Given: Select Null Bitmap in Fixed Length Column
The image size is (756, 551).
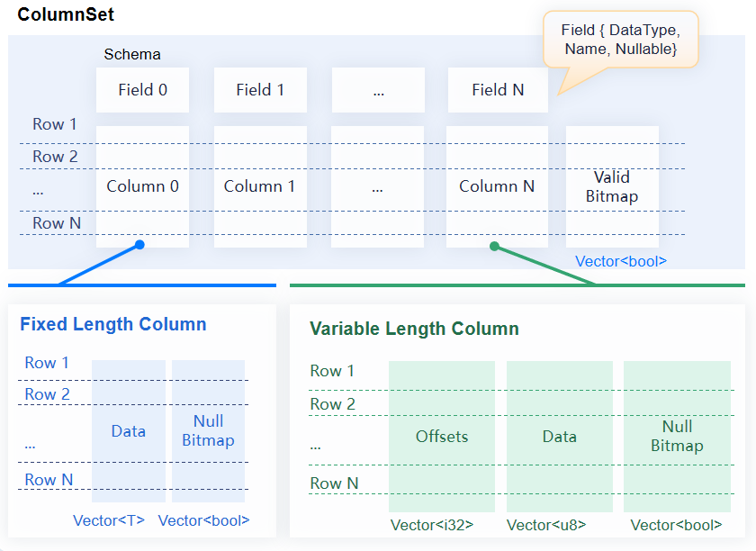Looking at the screenshot, I should (x=208, y=431).
